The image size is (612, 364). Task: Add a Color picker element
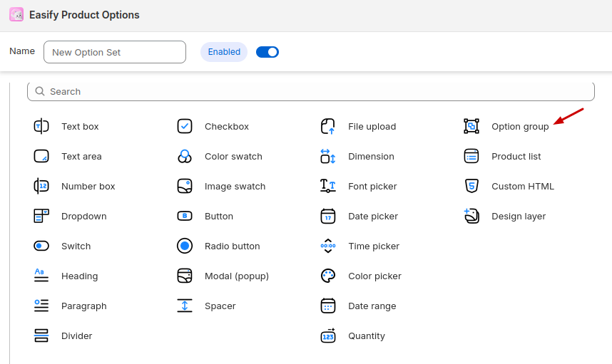(374, 276)
